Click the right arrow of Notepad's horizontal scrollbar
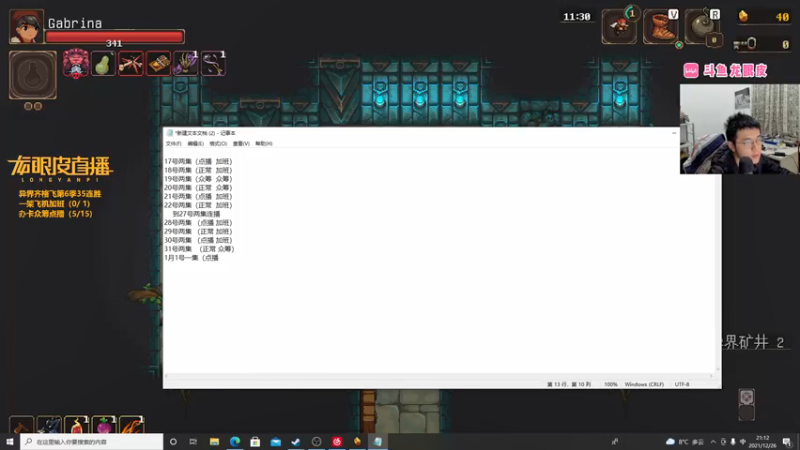Screen dimensions: 800x450 click(x=711, y=376)
